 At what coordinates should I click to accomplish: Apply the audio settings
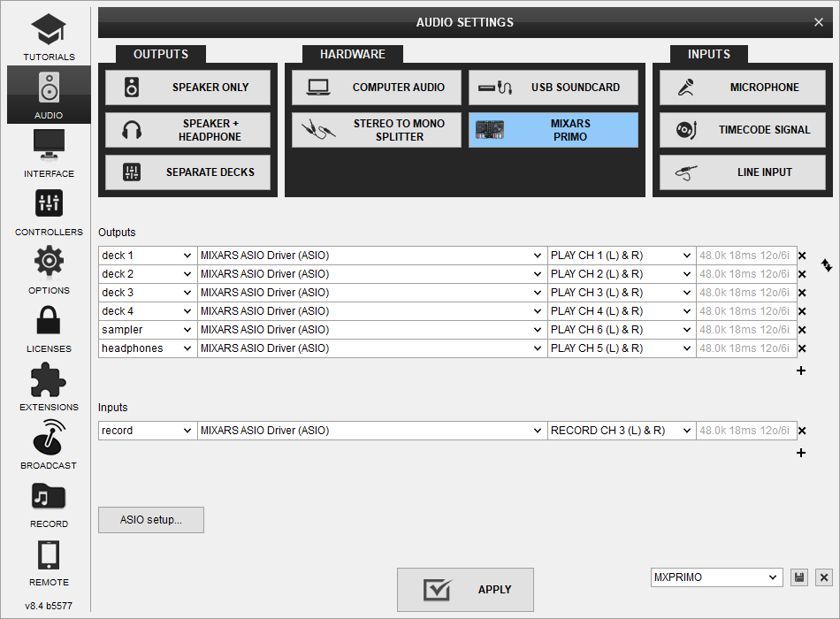(x=465, y=590)
